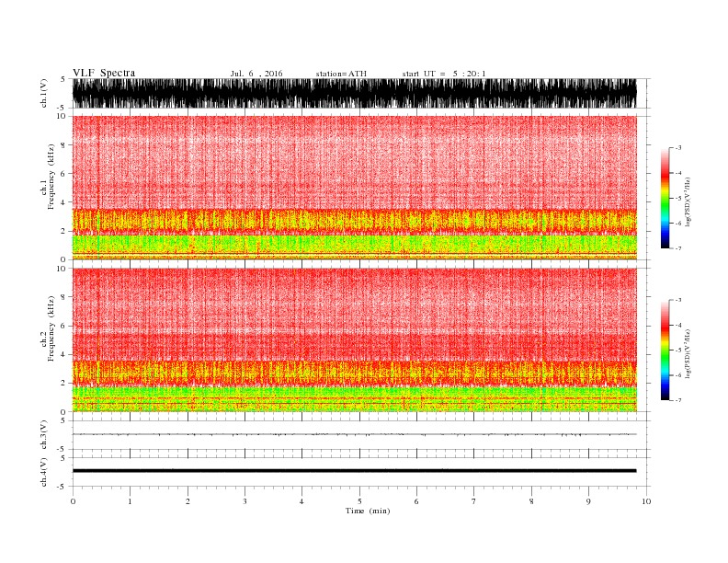Click the "-7" tick on ch.2 color bar
The height and width of the screenshot is (563, 728).
677,400
